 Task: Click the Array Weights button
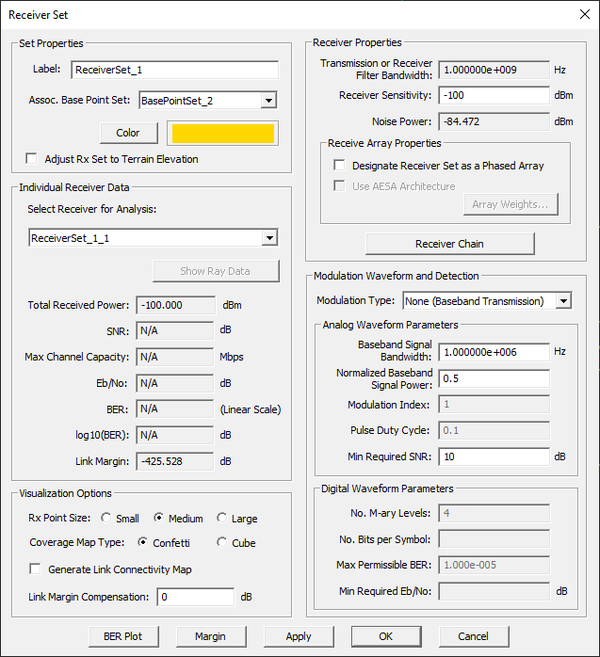[511, 204]
